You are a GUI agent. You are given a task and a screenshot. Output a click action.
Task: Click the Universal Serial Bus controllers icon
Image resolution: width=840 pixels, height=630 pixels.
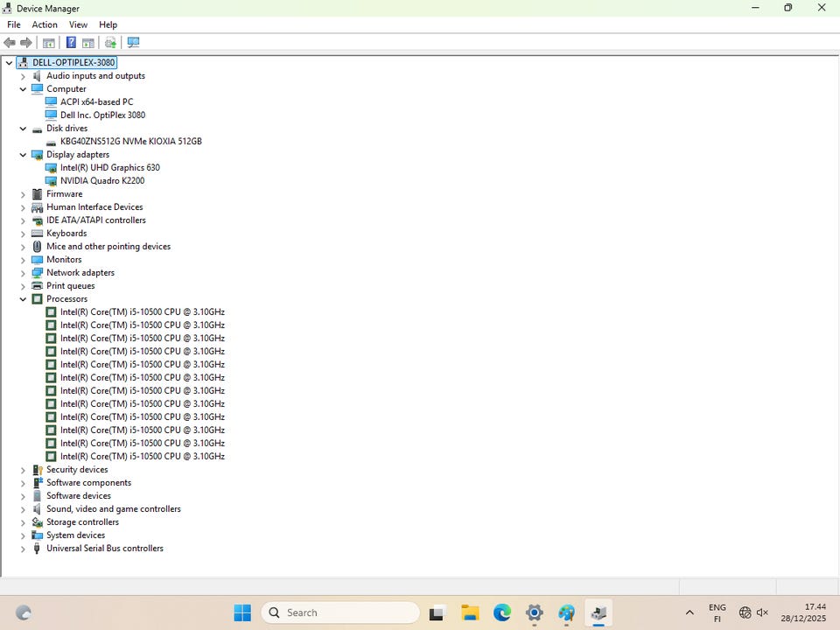click(x=37, y=549)
